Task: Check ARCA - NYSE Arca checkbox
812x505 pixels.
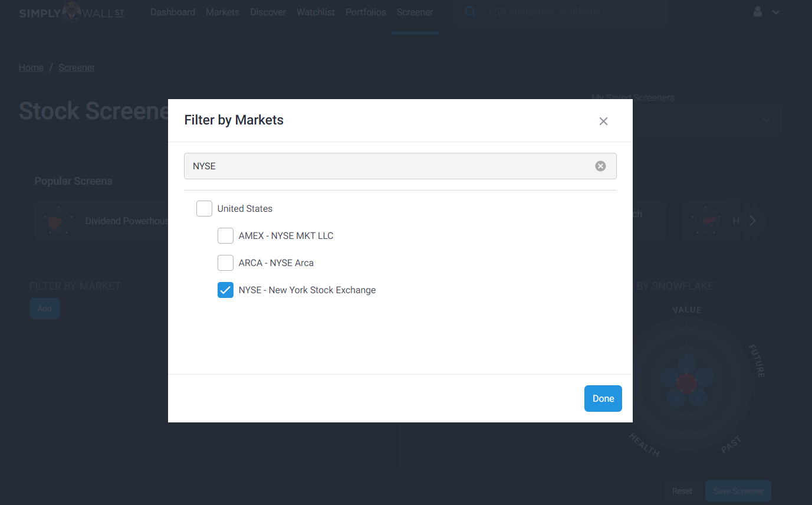Action: (x=225, y=263)
